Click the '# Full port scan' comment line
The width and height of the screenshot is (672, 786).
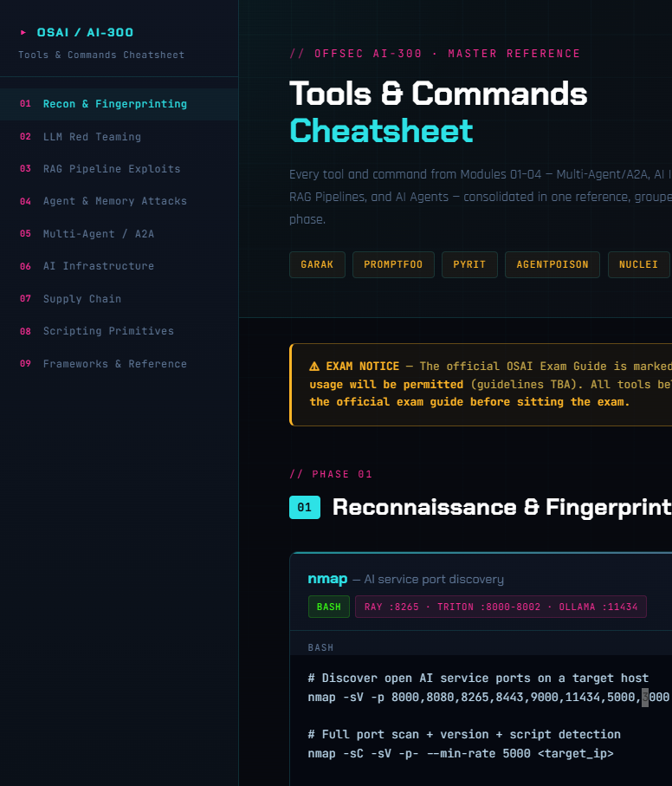point(464,735)
